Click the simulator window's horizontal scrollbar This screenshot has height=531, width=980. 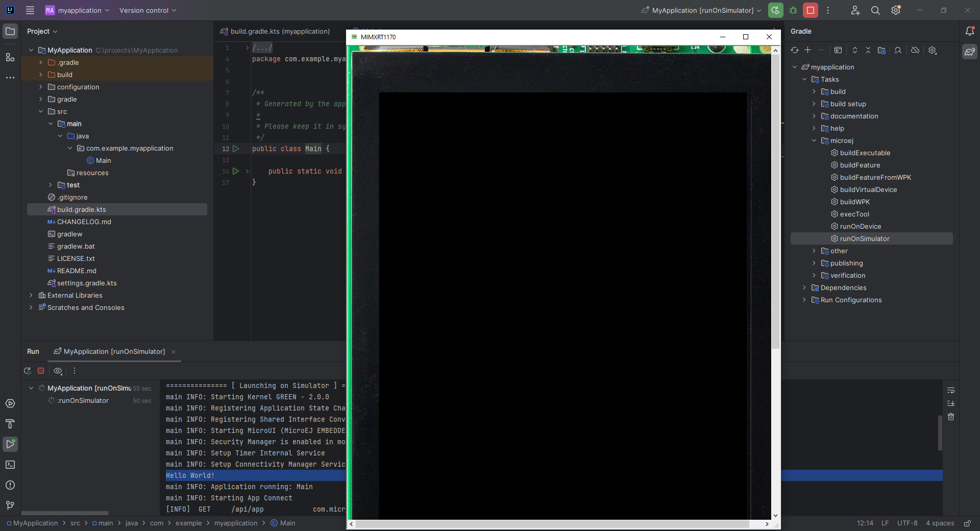(552, 524)
